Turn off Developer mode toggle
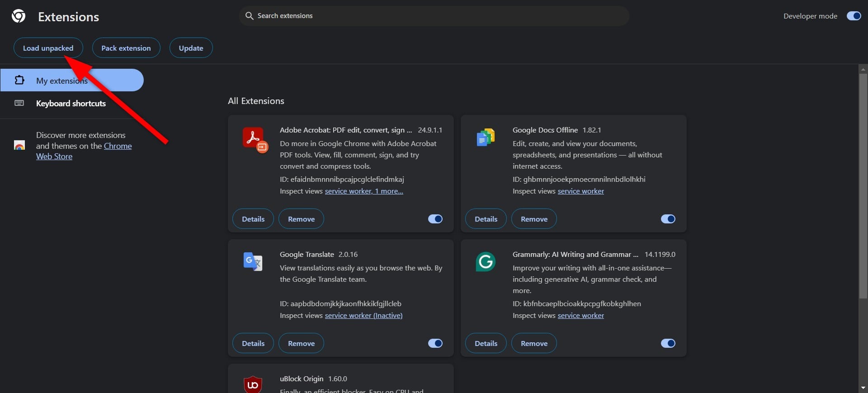 click(x=854, y=16)
